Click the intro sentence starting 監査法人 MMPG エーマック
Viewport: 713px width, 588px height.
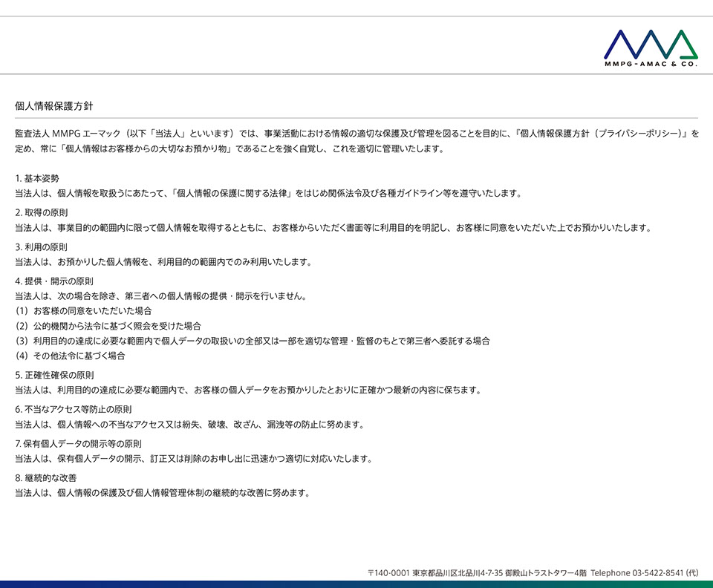(x=356, y=134)
